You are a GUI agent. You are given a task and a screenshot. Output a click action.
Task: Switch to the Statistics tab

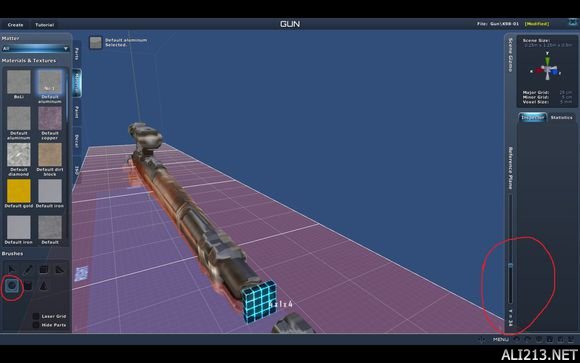[561, 117]
